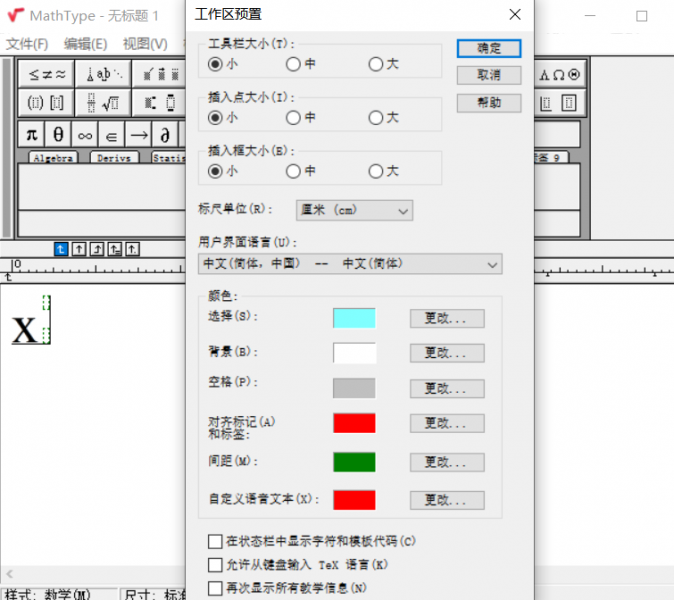Select the center tab stop icon
This screenshot has width=674, height=600.
tap(79, 249)
